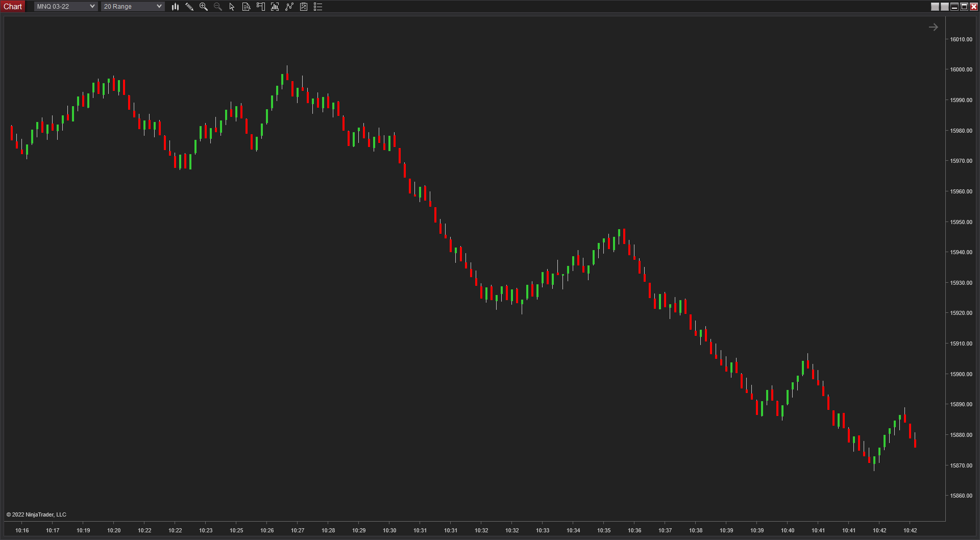Click the 10:30 time axis label
This screenshot has width=980, height=540.
(389, 530)
